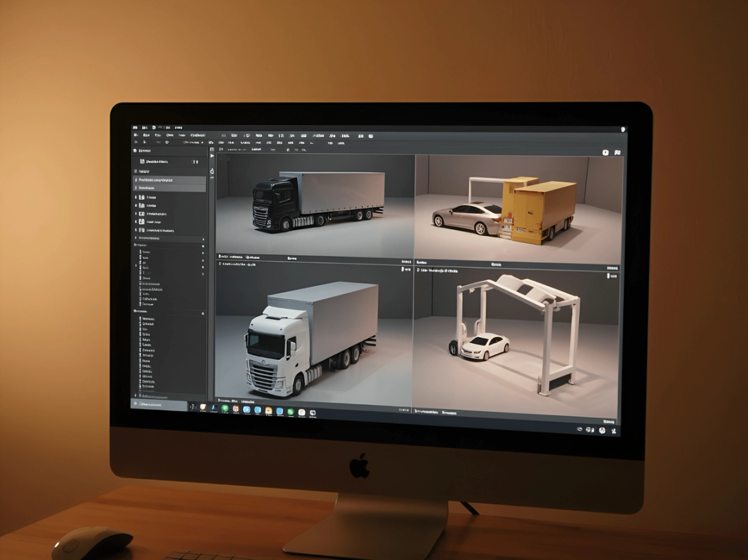Click the round icon at side panel header

pos(134,151)
